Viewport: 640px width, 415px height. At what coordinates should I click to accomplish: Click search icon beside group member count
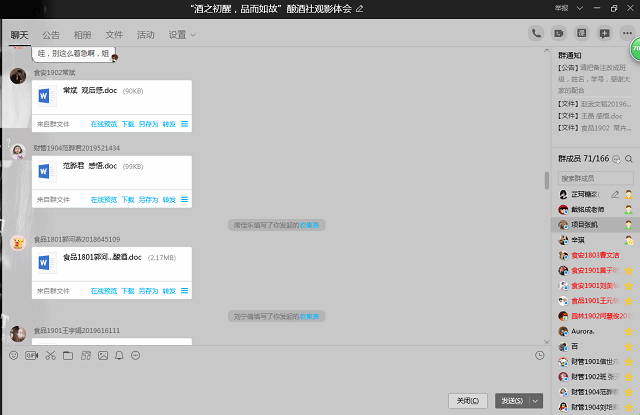[629, 159]
